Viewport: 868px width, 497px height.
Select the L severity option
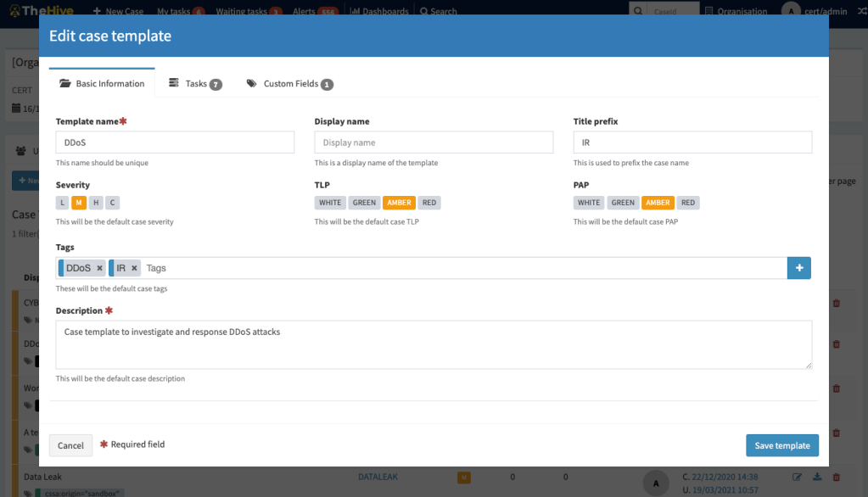62,203
